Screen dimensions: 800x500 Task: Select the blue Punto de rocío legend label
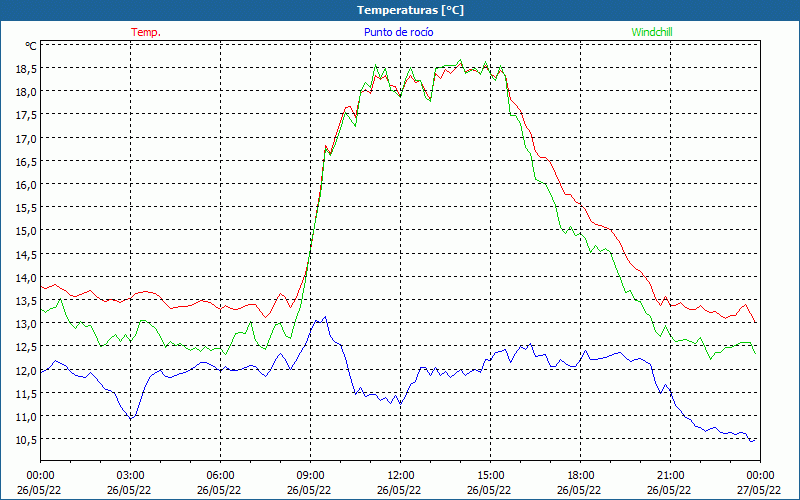[x=398, y=32]
